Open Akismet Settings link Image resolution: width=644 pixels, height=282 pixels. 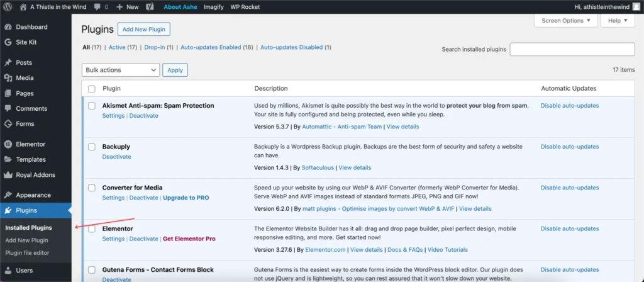(113, 116)
